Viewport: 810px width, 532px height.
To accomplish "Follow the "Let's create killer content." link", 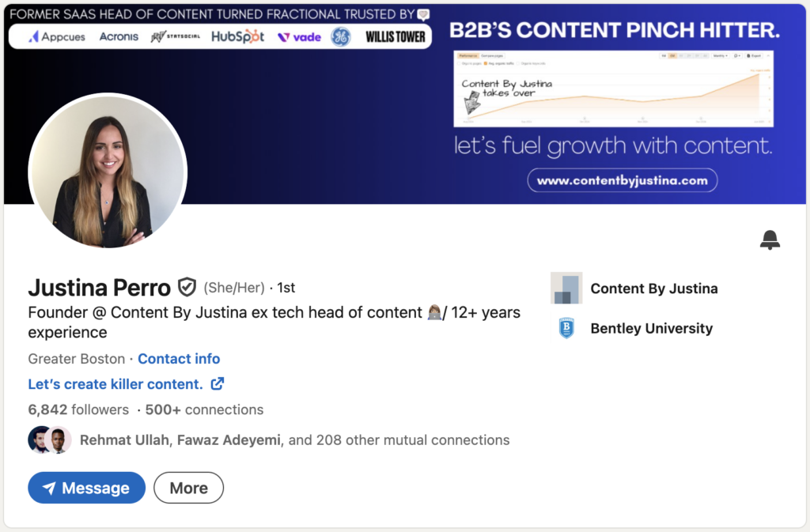I will pyautogui.click(x=115, y=384).
